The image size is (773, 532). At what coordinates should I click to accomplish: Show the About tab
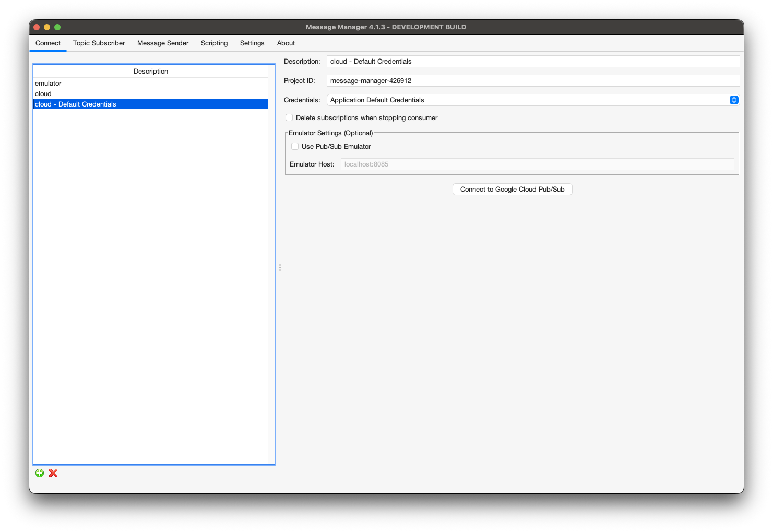point(286,43)
